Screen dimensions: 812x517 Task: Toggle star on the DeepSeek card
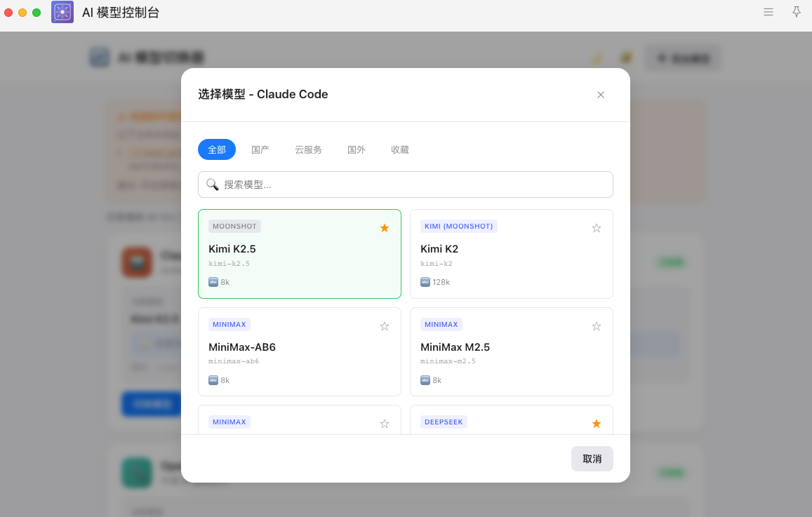(597, 424)
